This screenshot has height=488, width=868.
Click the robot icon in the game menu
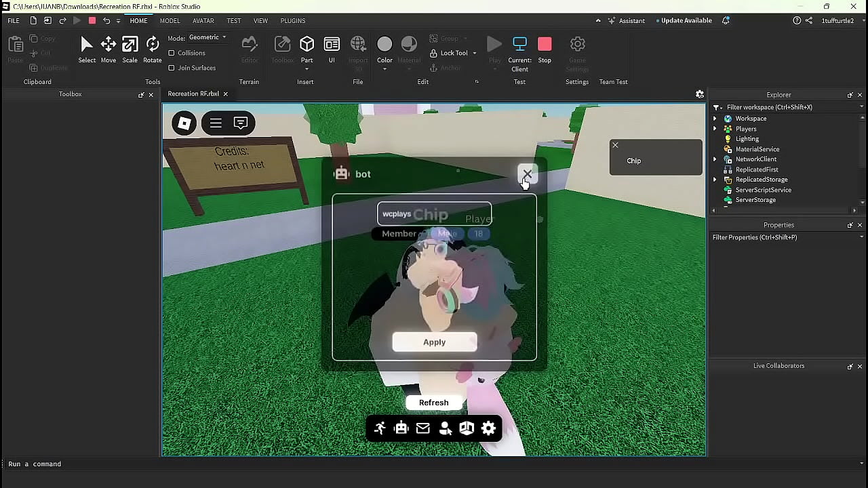click(401, 428)
